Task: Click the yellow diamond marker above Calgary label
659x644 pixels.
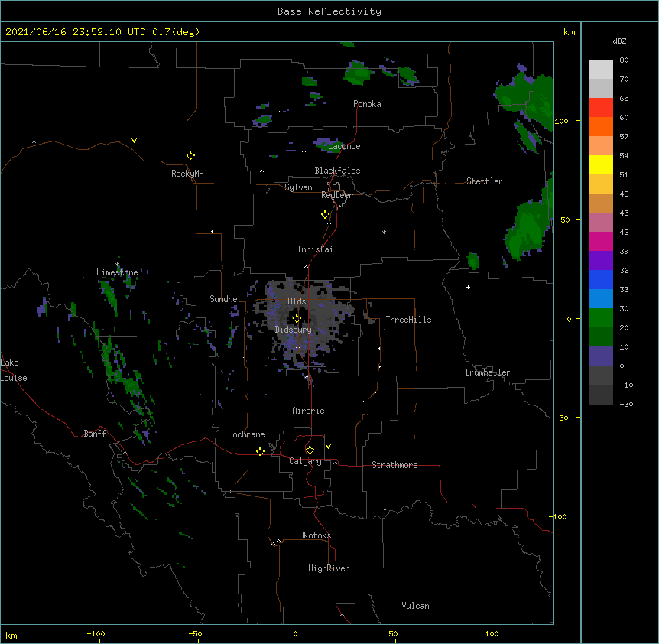Action: pos(310,450)
